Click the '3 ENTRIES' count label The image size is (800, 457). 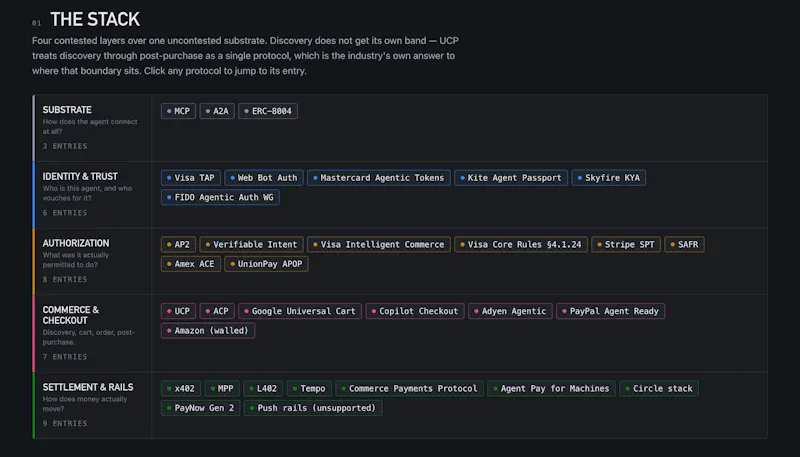pyautogui.click(x=65, y=146)
